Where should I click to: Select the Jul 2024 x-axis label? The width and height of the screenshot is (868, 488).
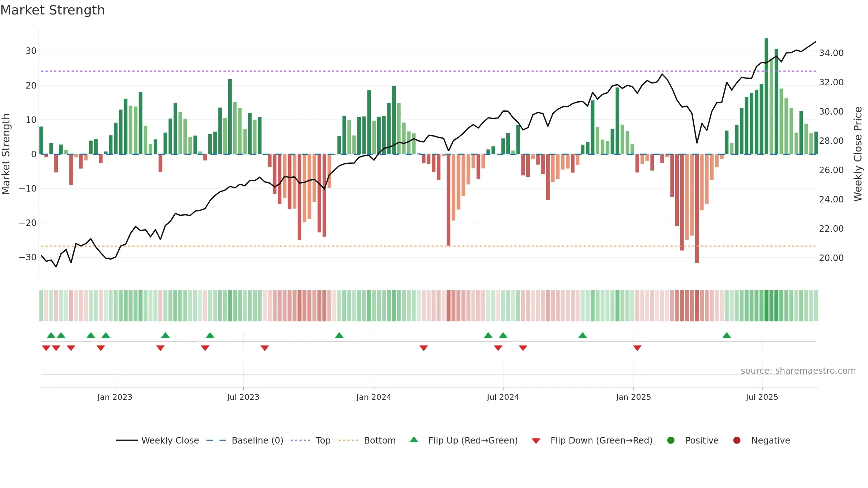(503, 397)
